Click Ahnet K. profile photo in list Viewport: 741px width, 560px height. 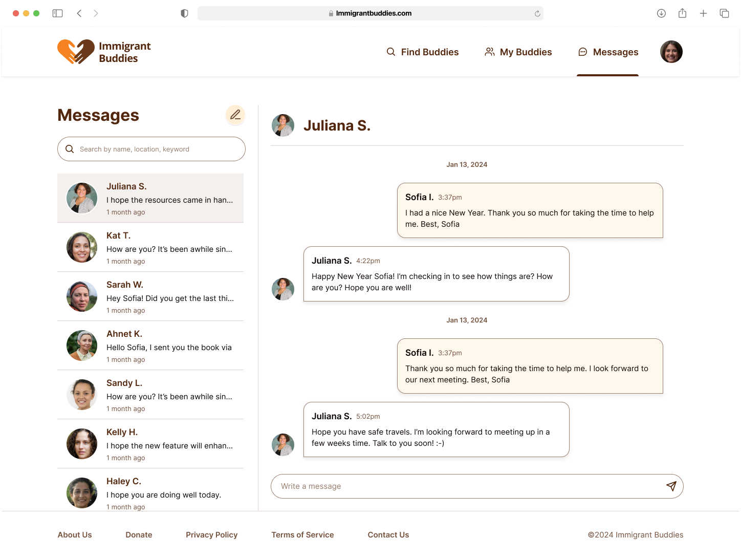click(x=82, y=346)
